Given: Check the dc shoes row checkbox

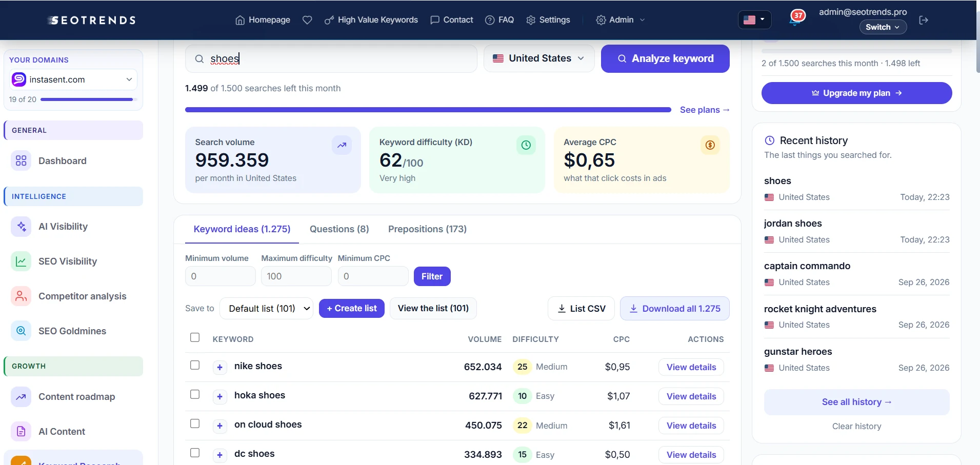Looking at the screenshot, I should tap(195, 453).
